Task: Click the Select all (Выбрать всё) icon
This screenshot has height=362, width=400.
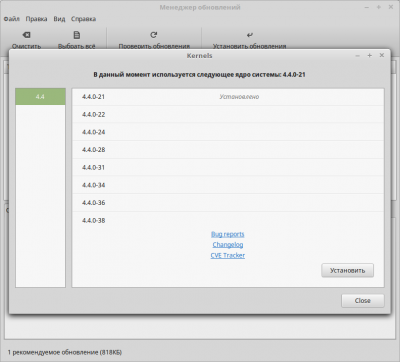Action: pos(77,35)
